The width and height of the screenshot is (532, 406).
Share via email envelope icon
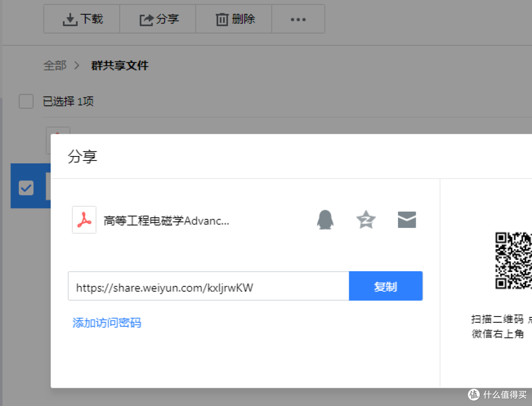(x=407, y=219)
